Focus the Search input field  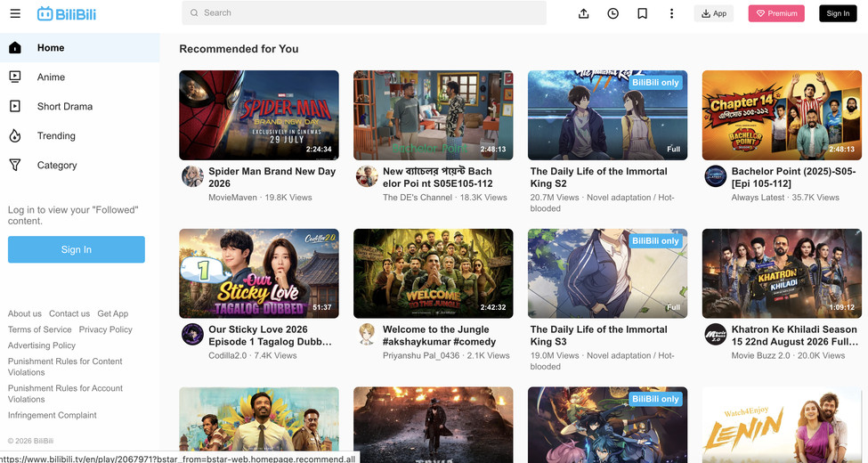(364, 12)
